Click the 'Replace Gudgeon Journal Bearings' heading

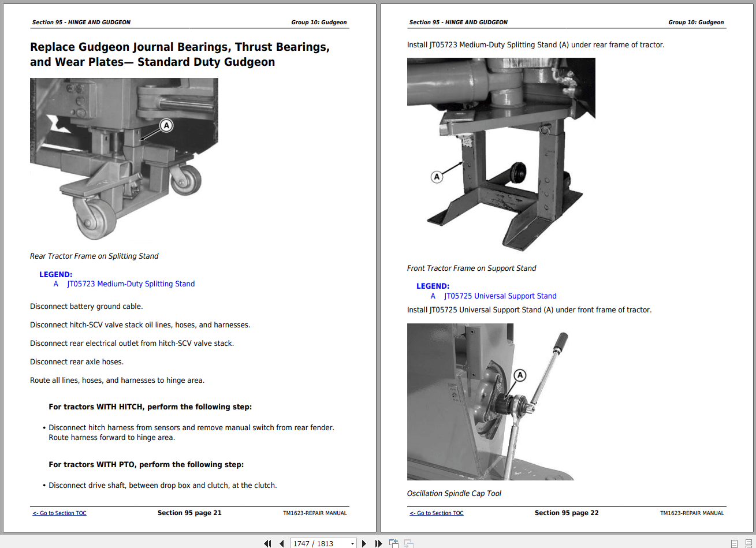click(180, 54)
